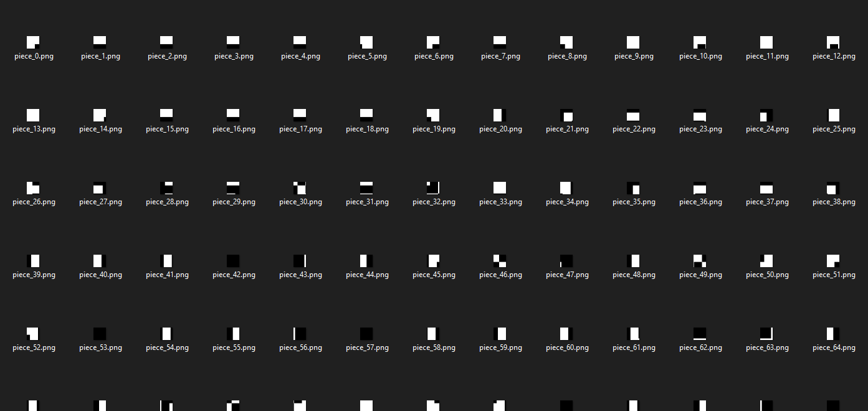Click the piece_39.png label
Image resolution: width=868 pixels, height=411 pixels.
(x=34, y=275)
